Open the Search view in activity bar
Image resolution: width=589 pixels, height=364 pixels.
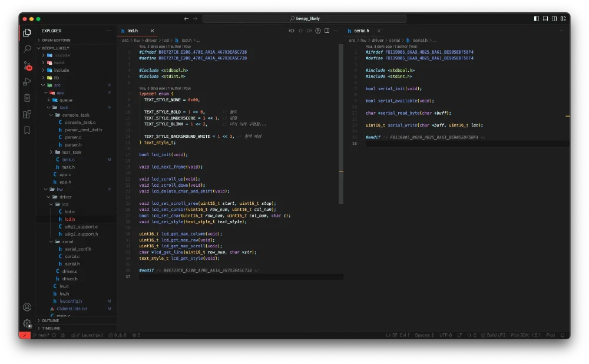click(x=27, y=49)
